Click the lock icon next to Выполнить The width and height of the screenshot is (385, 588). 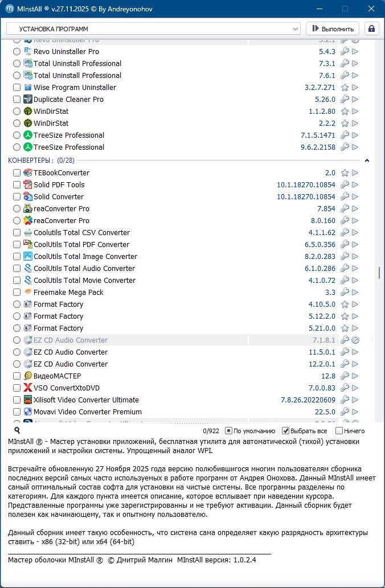(371, 28)
